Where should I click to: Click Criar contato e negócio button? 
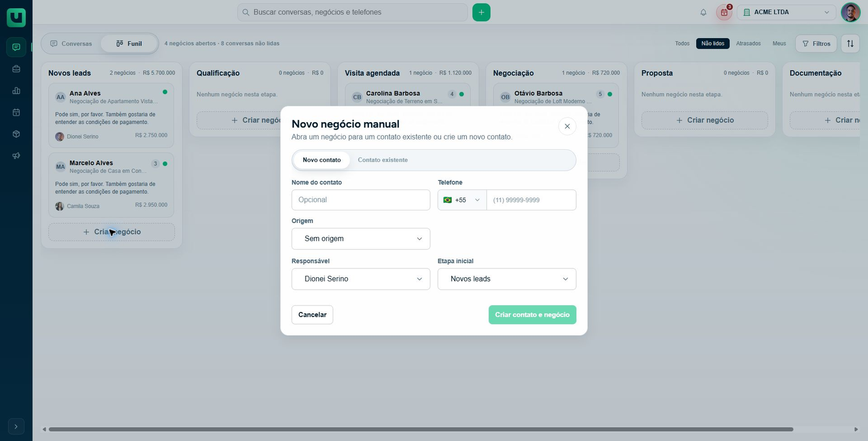[532, 315]
